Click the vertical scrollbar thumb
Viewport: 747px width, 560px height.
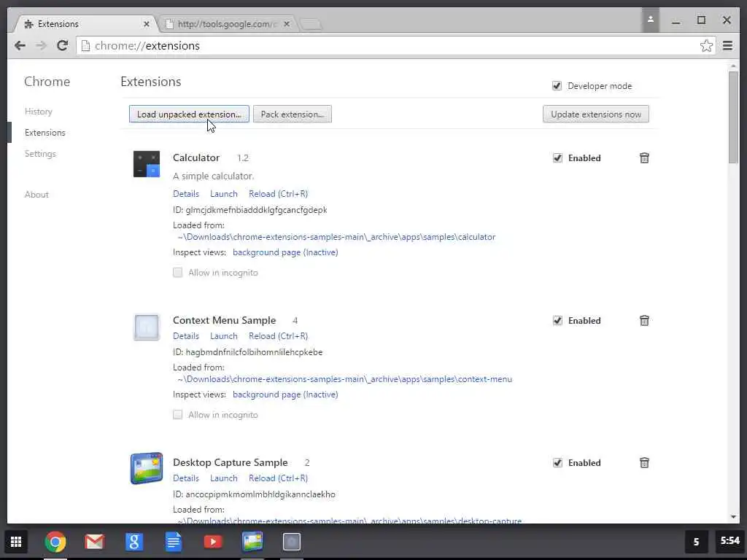(x=733, y=117)
